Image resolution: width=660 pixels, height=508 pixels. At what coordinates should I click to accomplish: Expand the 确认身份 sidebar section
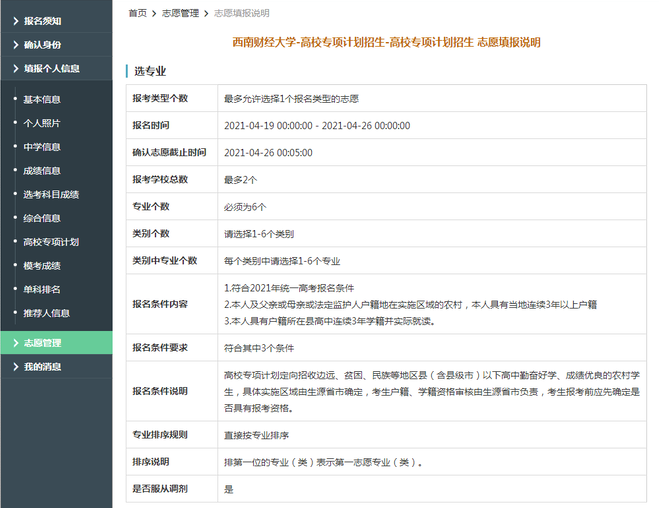[x=56, y=45]
